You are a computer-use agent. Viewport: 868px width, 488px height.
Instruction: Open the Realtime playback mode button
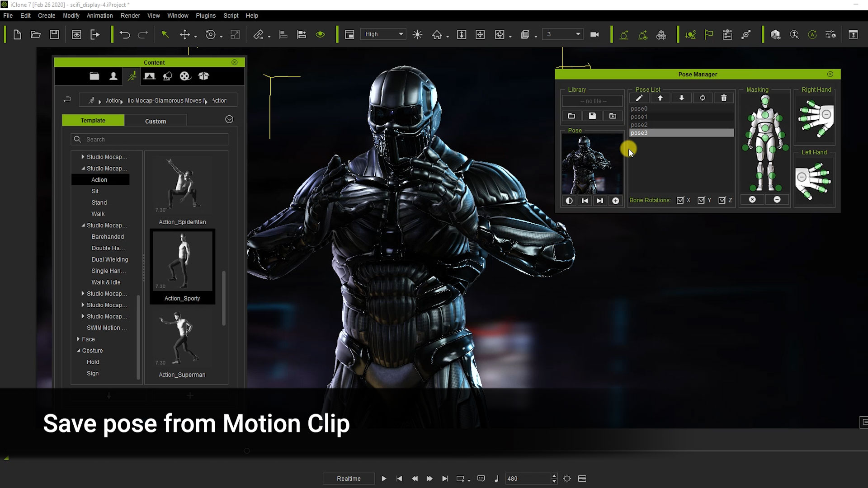pos(349,479)
